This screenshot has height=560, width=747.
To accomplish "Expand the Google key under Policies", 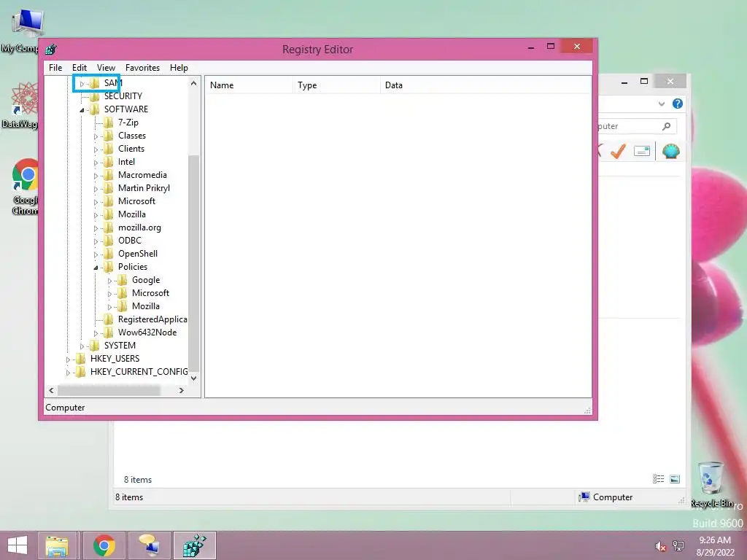I will click(x=109, y=281).
